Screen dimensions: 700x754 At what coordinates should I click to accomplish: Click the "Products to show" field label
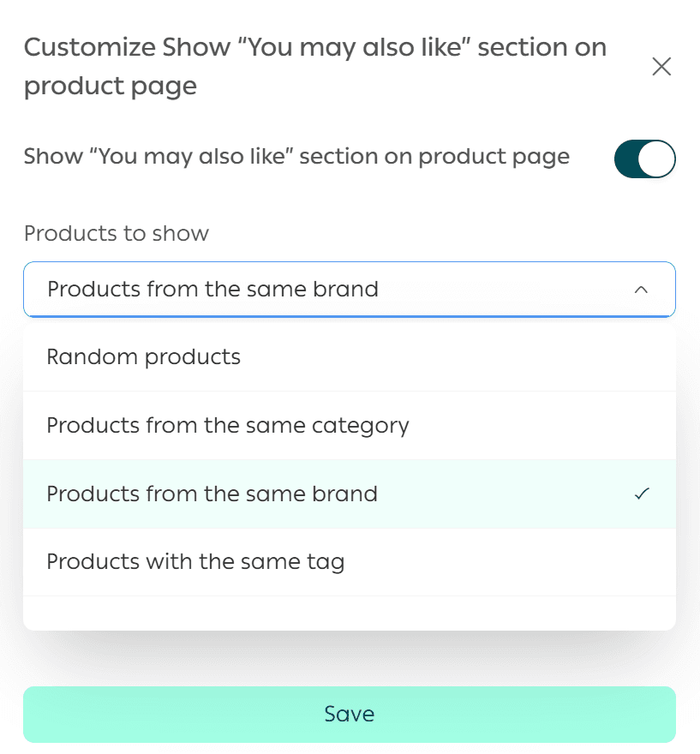click(117, 233)
